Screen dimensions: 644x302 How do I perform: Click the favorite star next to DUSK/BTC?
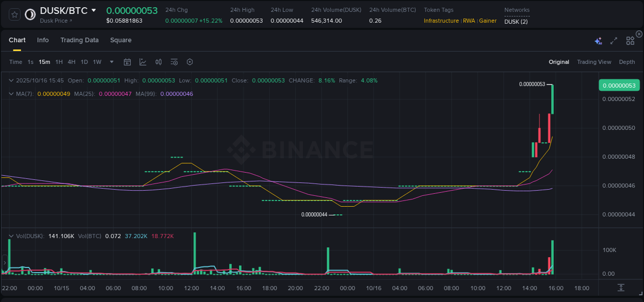click(x=14, y=14)
